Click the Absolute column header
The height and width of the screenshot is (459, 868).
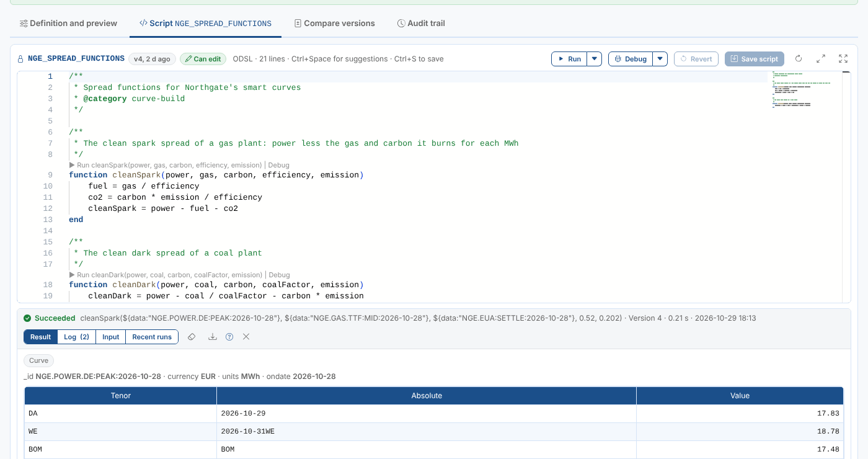click(427, 396)
